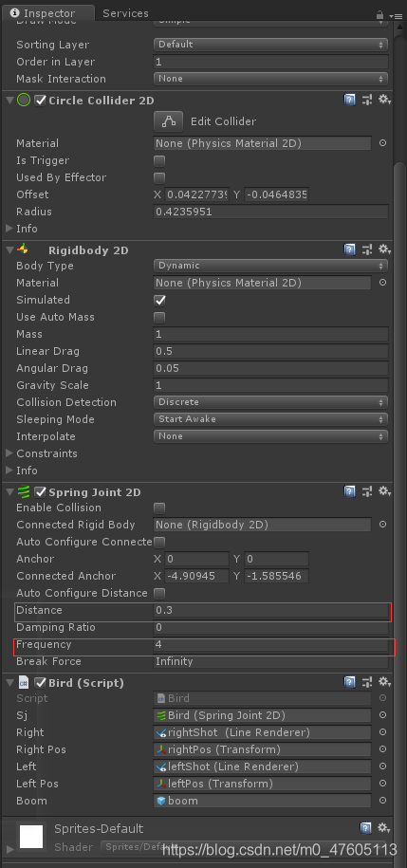
Task: Expand the Constraints foldout
Action: point(9,453)
